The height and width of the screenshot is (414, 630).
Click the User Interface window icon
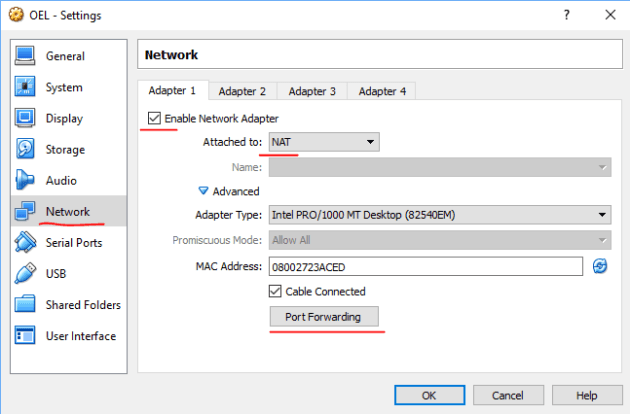pyautogui.click(x=25, y=335)
